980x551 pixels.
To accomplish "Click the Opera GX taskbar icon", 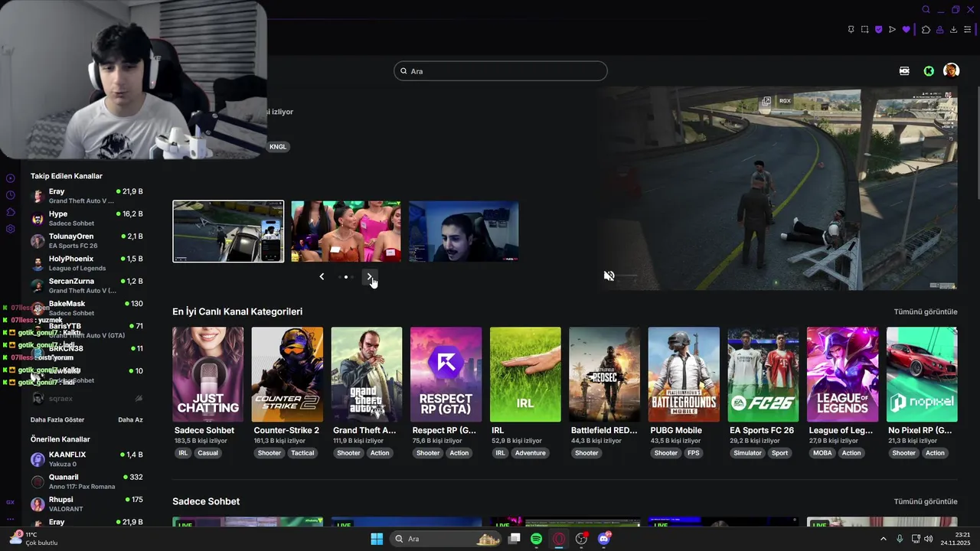I will (559, 539).
